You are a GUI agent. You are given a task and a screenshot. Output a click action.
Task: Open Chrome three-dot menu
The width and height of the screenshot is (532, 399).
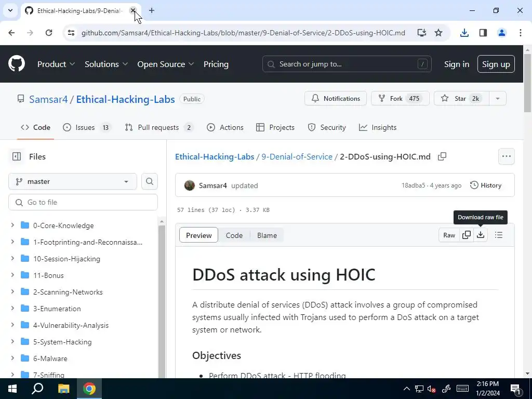point(520,33)
